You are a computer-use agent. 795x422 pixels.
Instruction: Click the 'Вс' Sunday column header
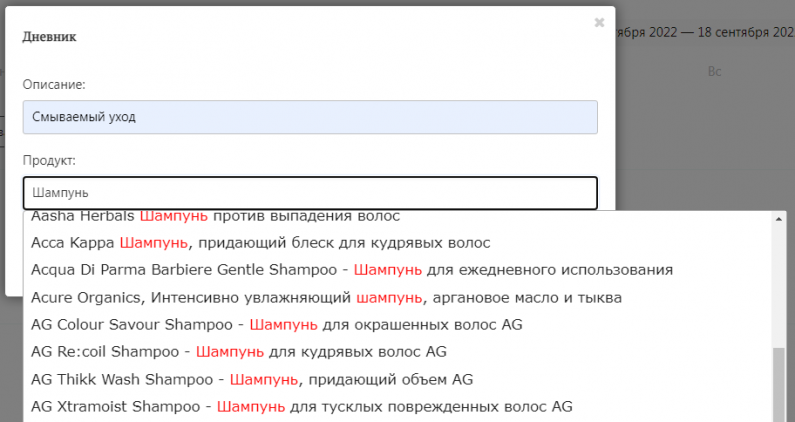click(x=714, y=71)
